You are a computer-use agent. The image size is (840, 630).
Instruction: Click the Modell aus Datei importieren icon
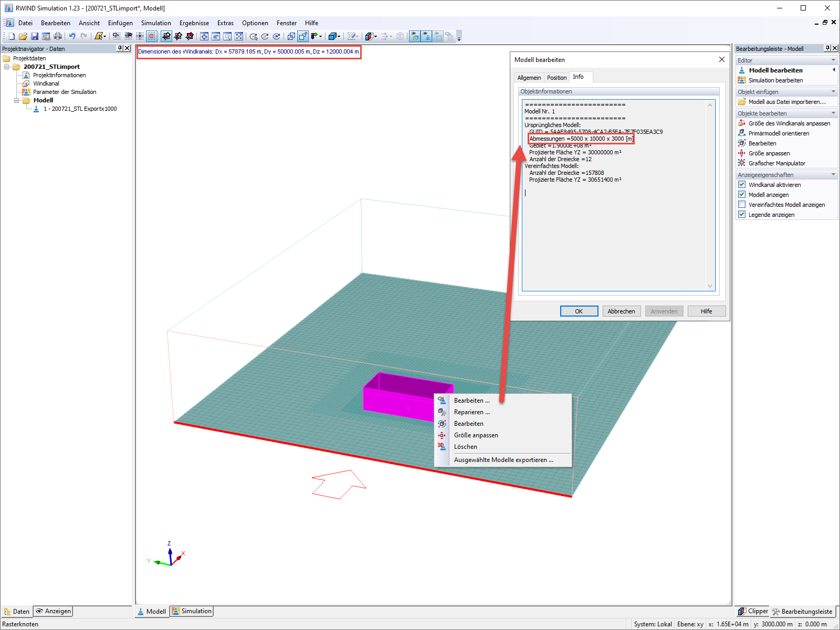(742, 102)
